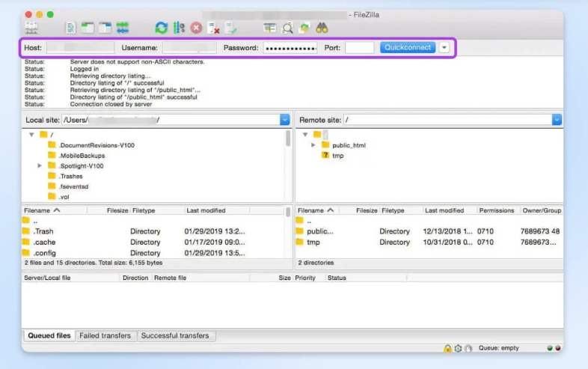Switch to the Queued files tab
The width and height of the screenshot is (588, 369).
[49, 335]
